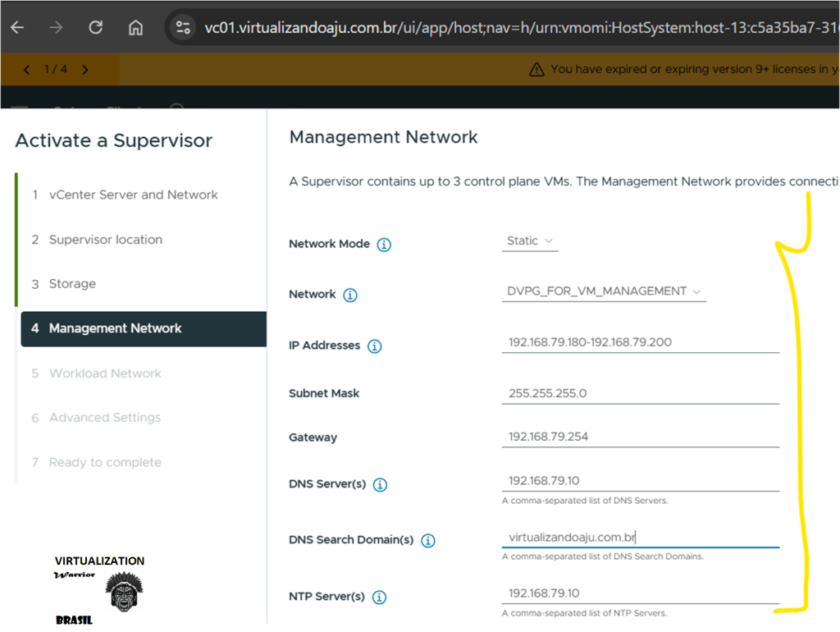Open site information icon in address bar
Screen dimensions: 840x632
tap(183, 28)
